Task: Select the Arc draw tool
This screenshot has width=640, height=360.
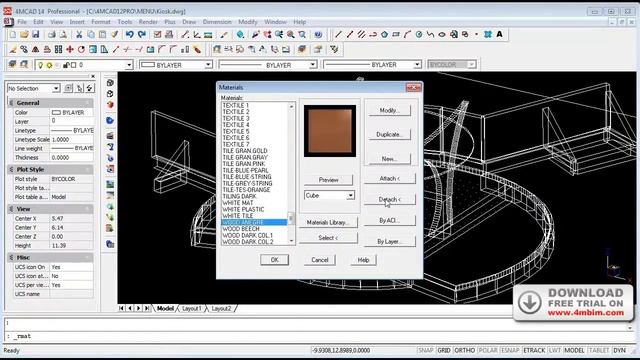Action: tap(407, 35)
